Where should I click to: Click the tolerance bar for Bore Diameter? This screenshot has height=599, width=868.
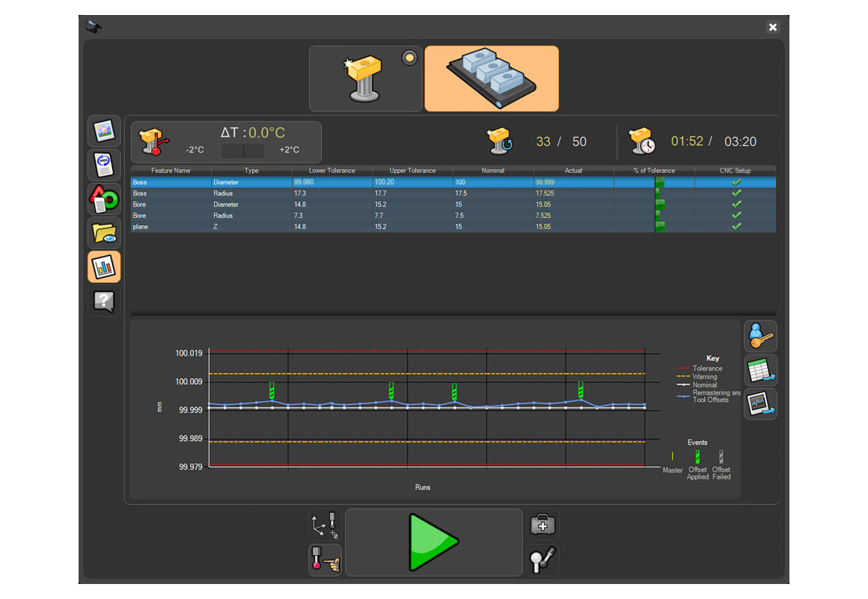pyautogui.click(x=660, y=204)
